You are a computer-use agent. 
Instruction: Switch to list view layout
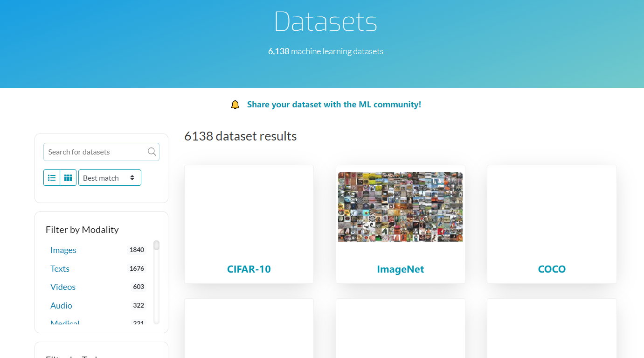(x=52, y=178)
